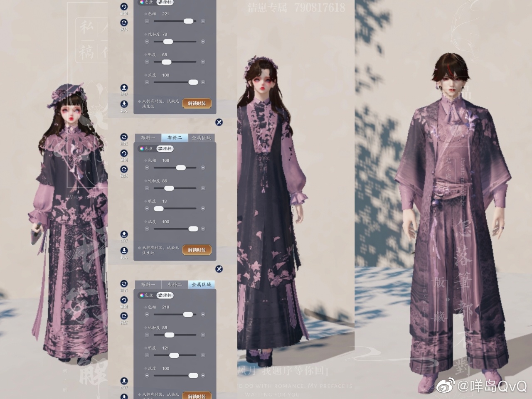The image size is (532, 399).
Task: Increase brightness 13 with plus button
Action: (203, 209)
